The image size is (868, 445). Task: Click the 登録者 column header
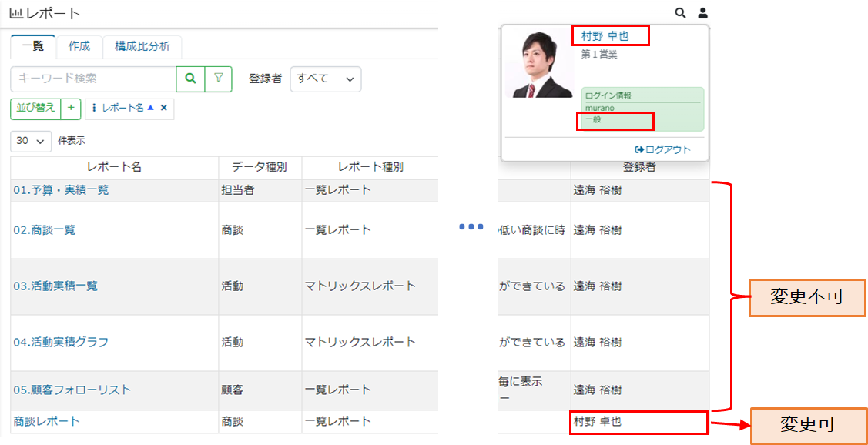(639, 167)
